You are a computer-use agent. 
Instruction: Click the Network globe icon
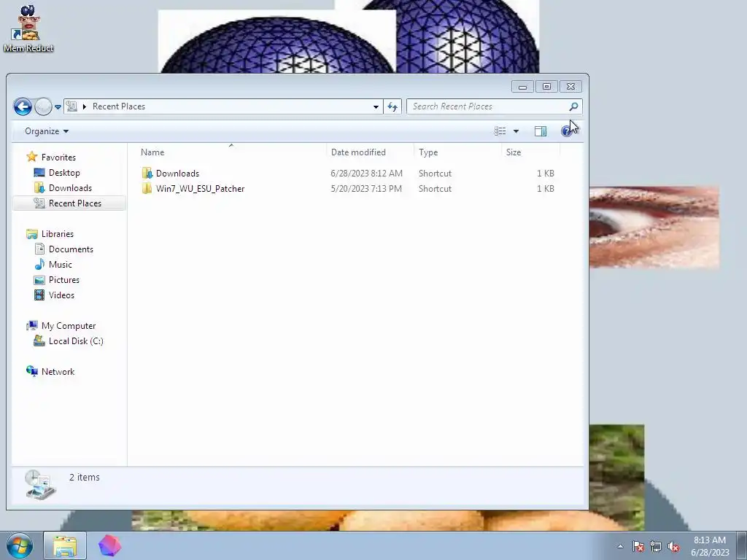32,371
